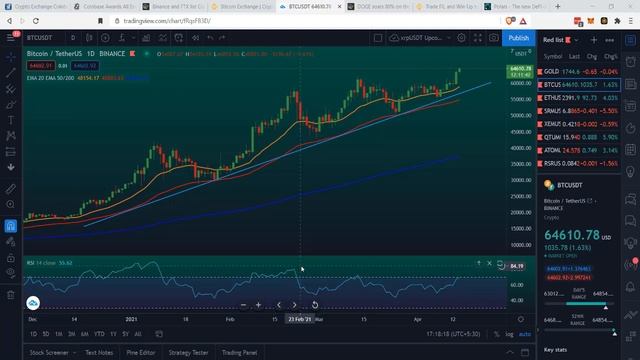Select the down arrow icons tool
640x360 pixels.
pos(11,167)
